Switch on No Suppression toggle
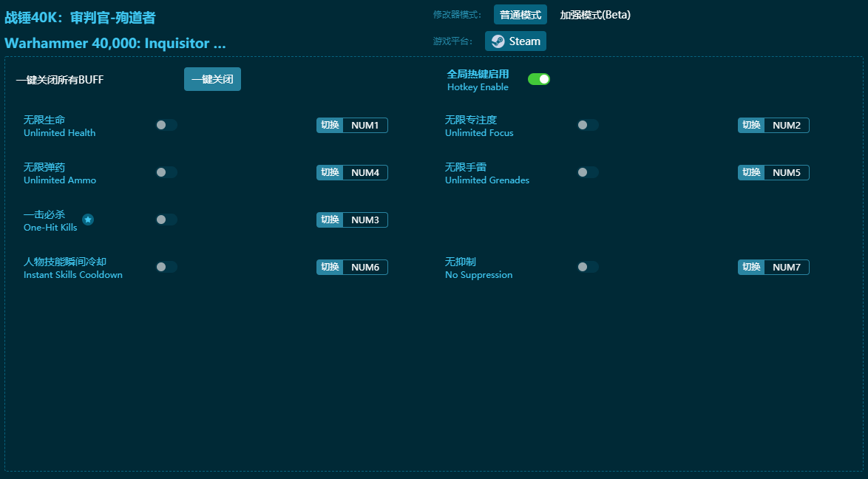The image size is (868, 479). (x=588, y=267)
